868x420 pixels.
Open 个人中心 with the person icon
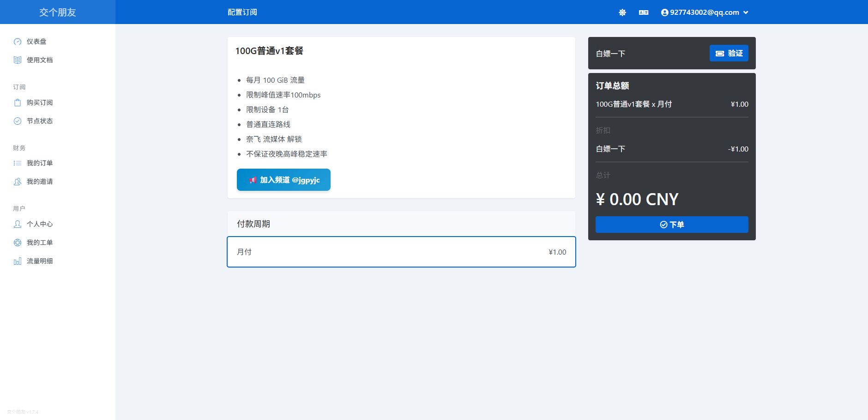(18, 224)
